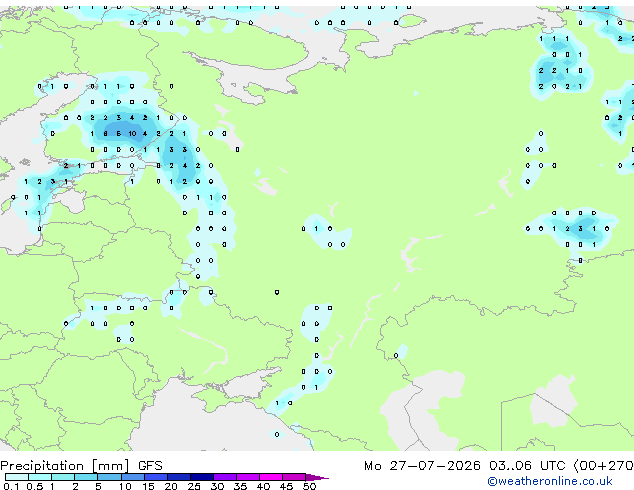Click the 'Mo 27-07-2026 03..06 UTC' timestamp
The height and width of the screenshot is (490, 634).
pyautogui.click(x=464, y=466)
